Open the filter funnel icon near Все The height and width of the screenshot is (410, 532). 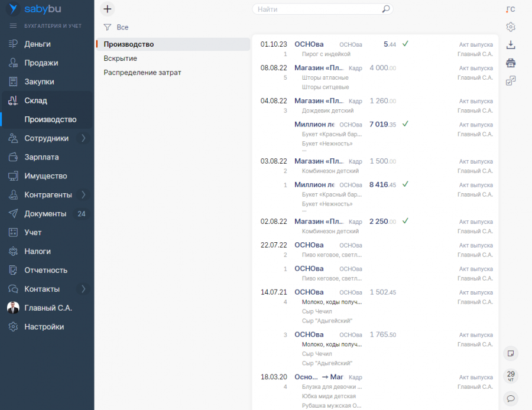pyautogui.click(x=107, y=27)
